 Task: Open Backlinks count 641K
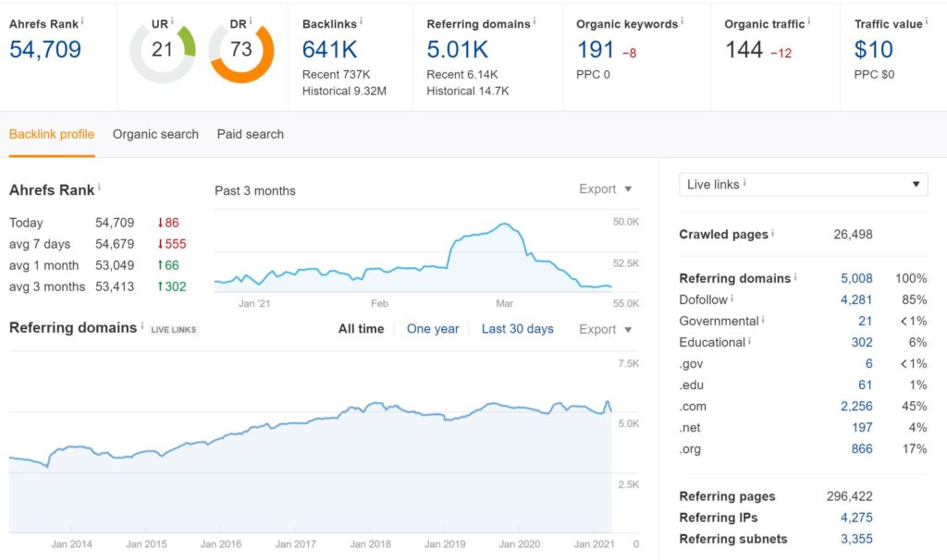pos(330,50)
